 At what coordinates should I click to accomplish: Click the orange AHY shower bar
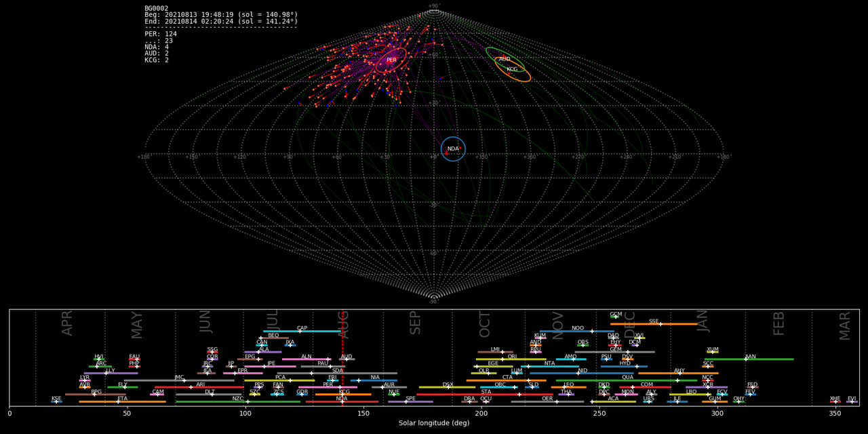[x=678, y=373]
